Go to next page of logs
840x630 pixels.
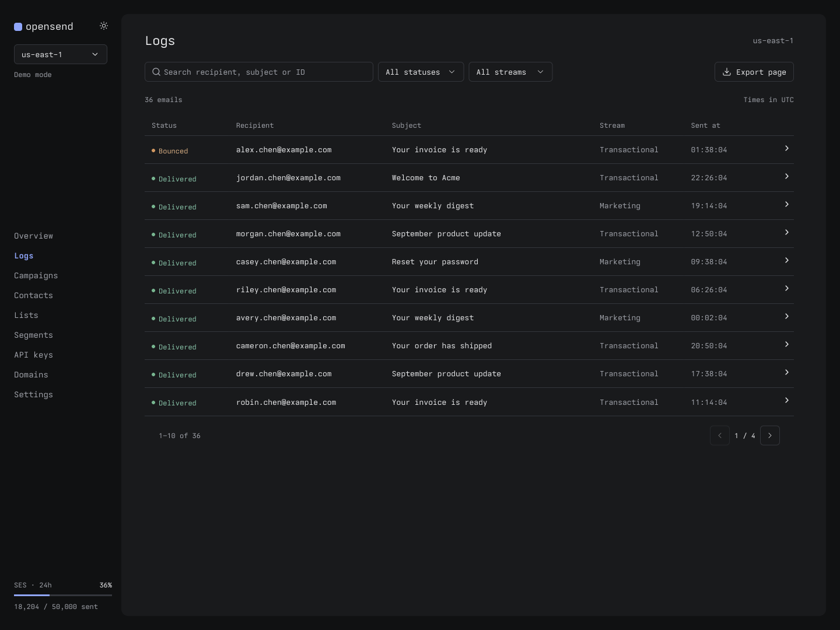click(770, 435)
